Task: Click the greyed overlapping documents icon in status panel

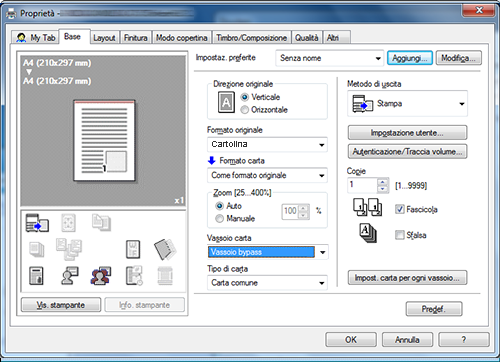Action: tap(101, 223)
